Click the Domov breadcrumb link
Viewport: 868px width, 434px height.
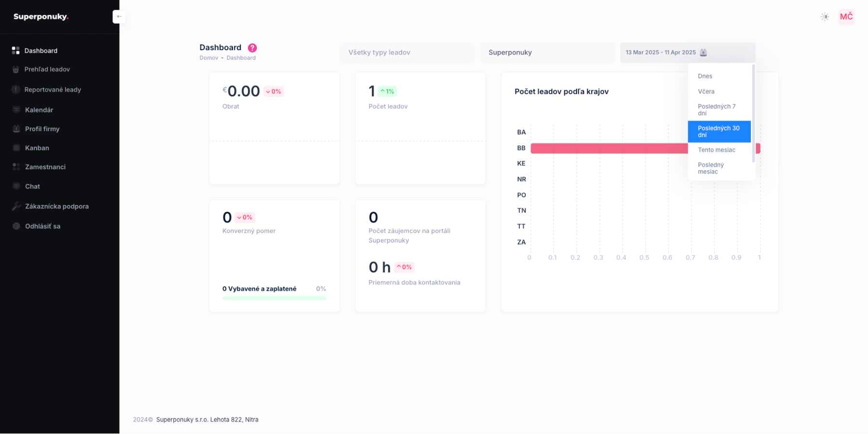(x=209, y=58)
